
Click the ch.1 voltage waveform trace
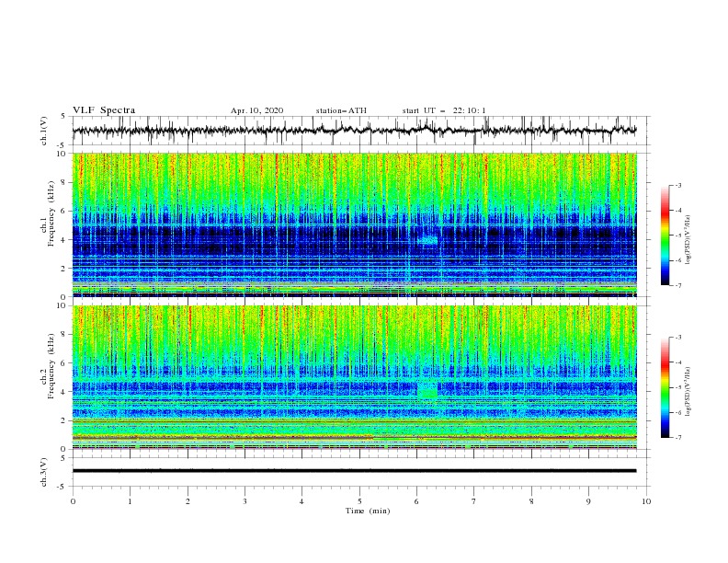pyautogui.click(x=354, y=131)
